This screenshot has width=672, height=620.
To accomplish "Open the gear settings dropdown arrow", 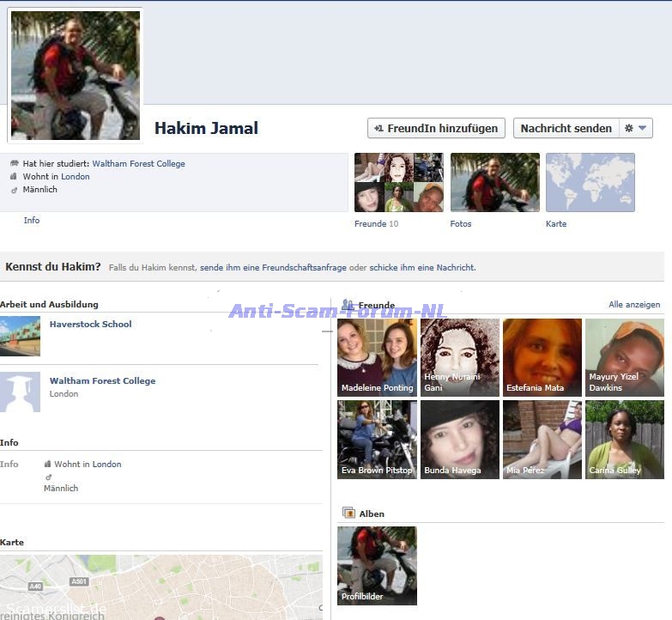I will pyautogui.click(x=636, y=128).
